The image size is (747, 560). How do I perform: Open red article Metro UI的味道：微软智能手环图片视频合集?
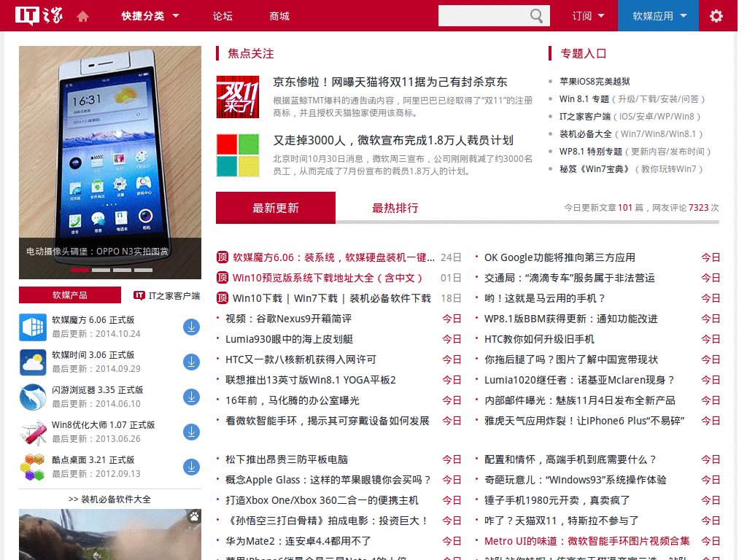587,541
